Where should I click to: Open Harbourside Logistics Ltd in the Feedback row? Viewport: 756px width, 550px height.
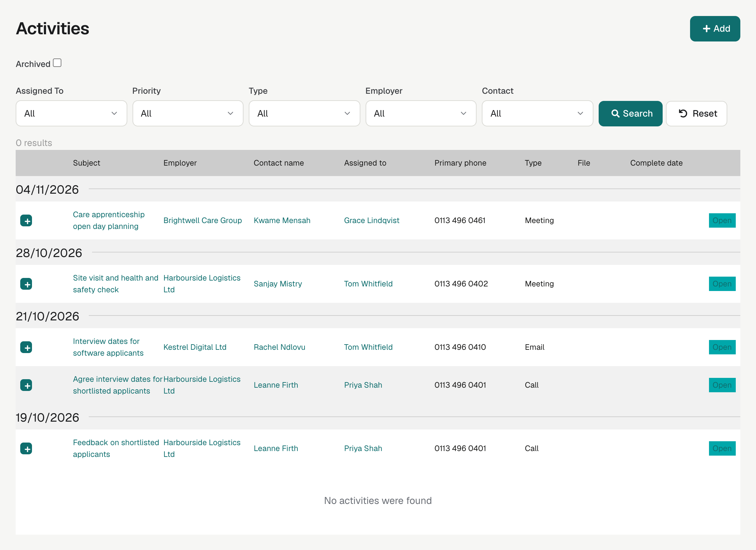coord(202,449)
